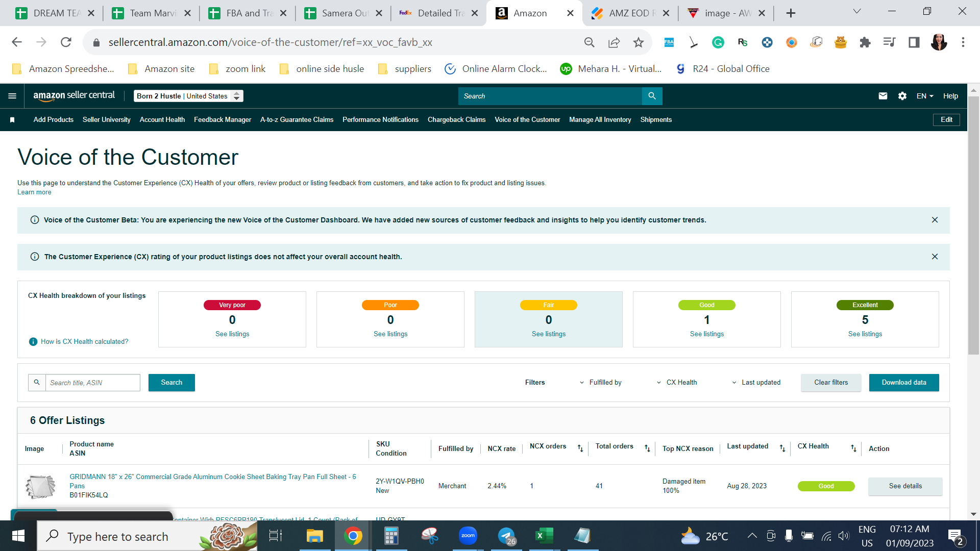This screenshot has height=551, width=980.
Task: Go back in browser history
Action: [x=17, y=42]
